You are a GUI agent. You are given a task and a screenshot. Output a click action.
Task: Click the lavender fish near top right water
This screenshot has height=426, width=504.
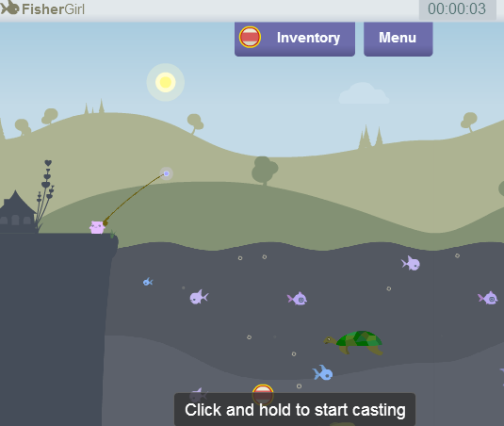pyautogui.click(x=411, y=264)
